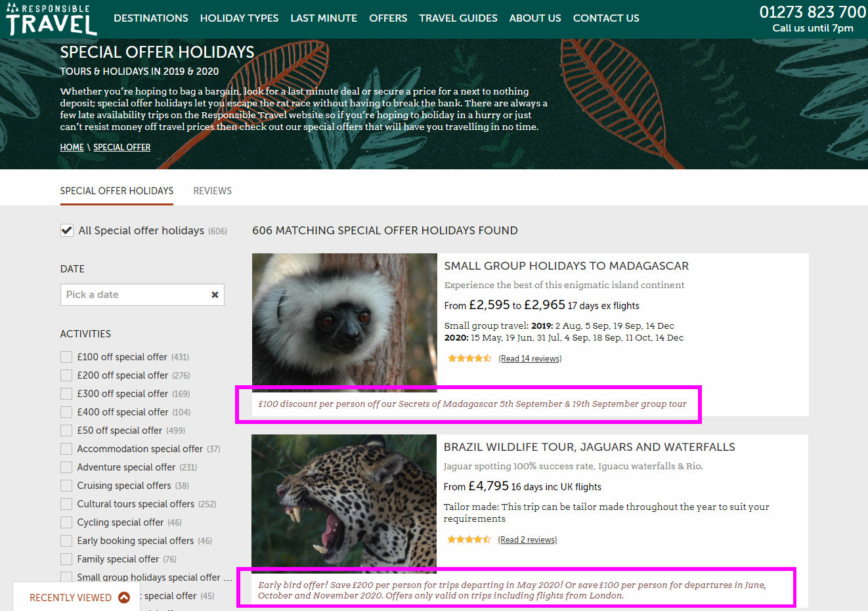Click the Early bird offer note for Brazil
Screen dimensions: 868x611
512,591
